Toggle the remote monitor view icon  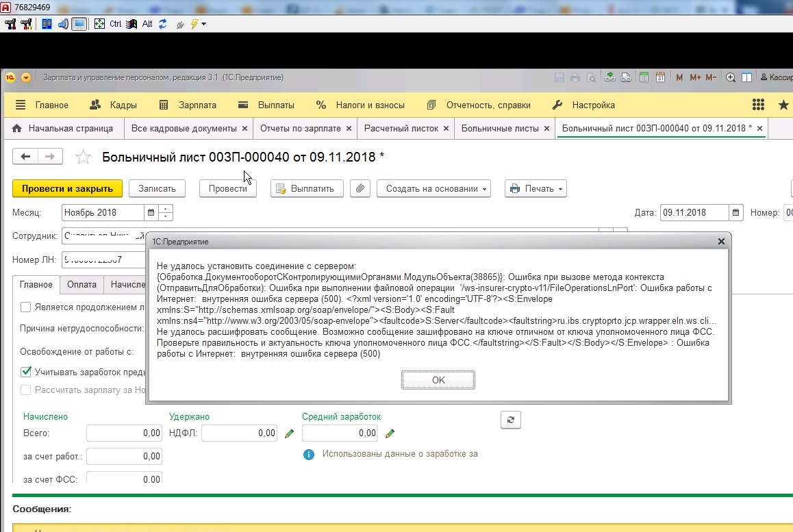click(x=79, y=24)
